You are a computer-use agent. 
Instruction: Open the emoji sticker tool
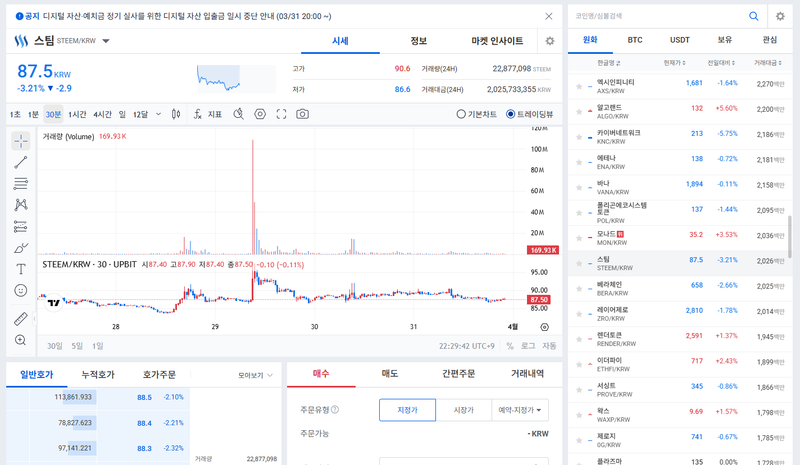click(x=21, y=290)
